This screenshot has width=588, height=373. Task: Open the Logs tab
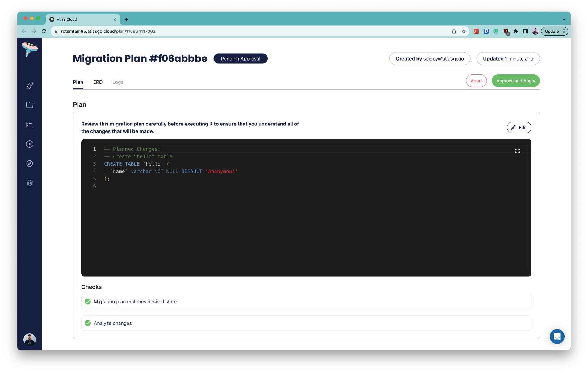118,82
